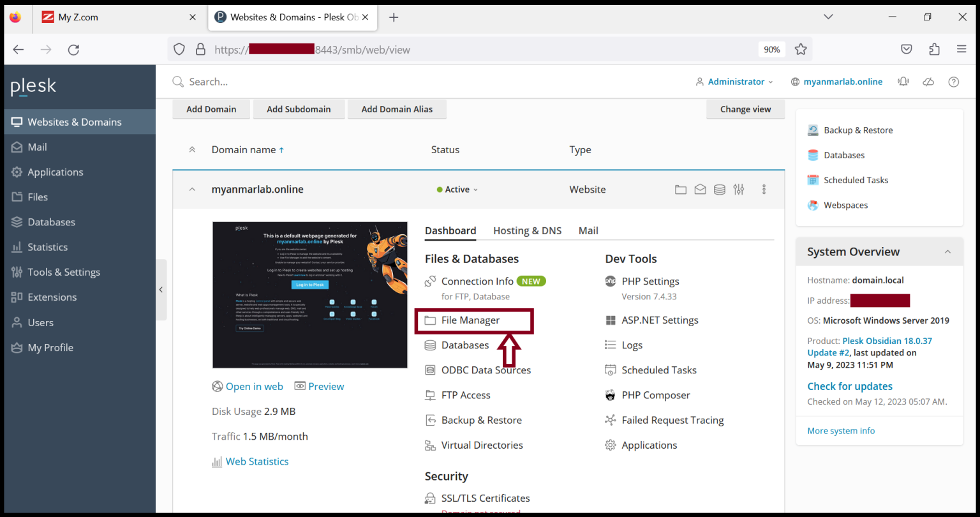The image size is (980, 517).
Task: Go to Tools & Settings in the sidebar
Action: coord(79,272)
